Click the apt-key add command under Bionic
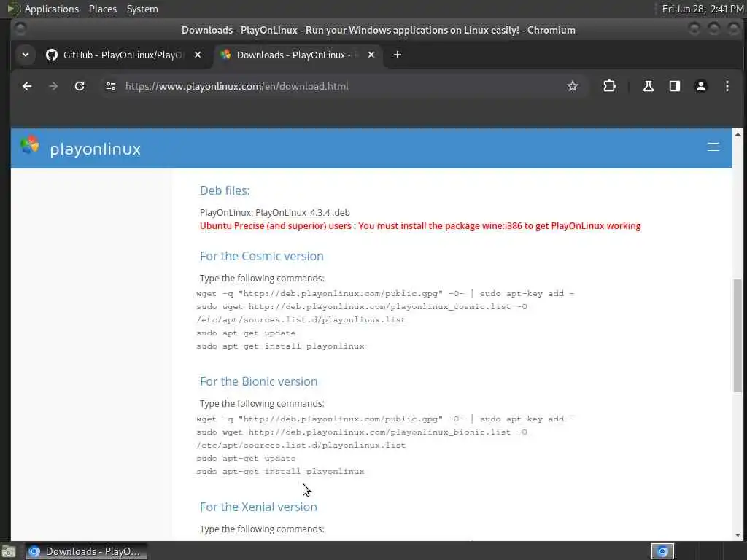This screenshot has height=560, width=747. point(385,419)
